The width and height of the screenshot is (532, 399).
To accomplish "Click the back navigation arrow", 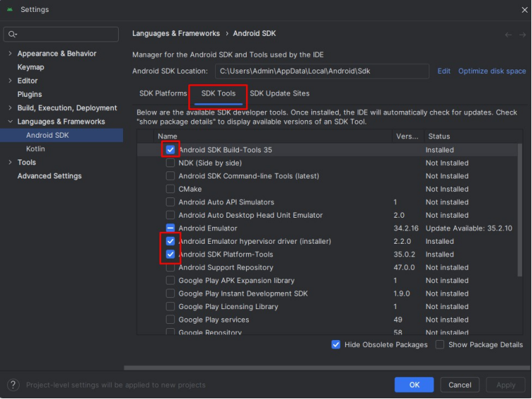I will pyautogui.click(x=508, y=34).
